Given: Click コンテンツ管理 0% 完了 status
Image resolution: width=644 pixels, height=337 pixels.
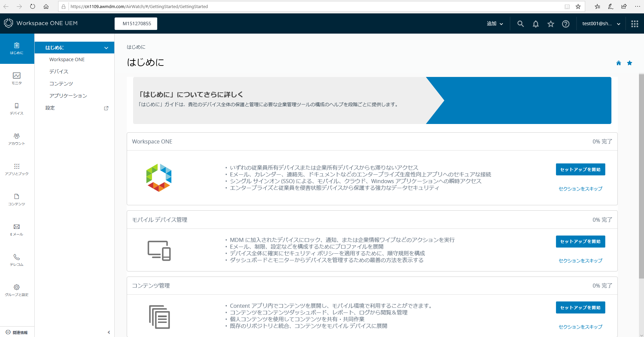Looking at the screenshot, I should point(602,286).
